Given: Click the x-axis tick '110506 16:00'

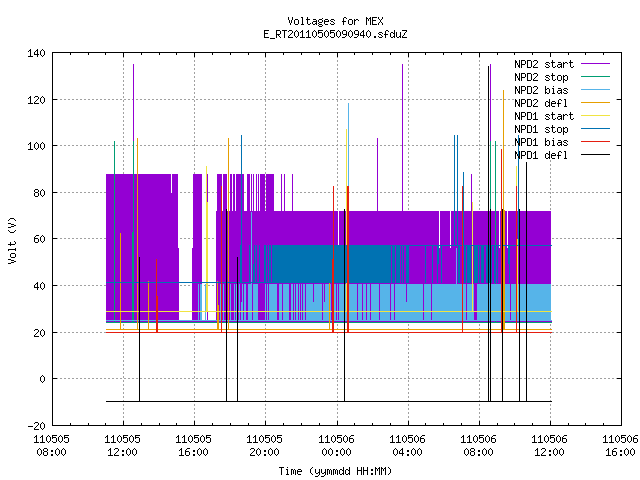Looking at the screenshot, I should [x=620, y=446].
